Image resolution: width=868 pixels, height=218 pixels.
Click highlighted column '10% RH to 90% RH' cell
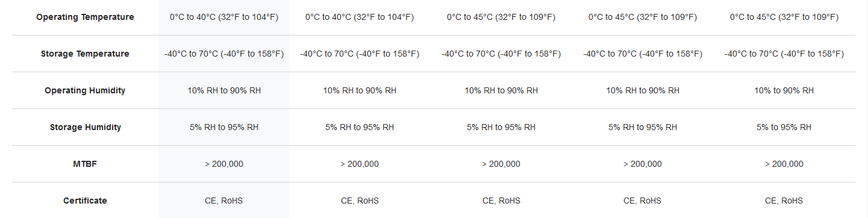click(x=224, y=90)
